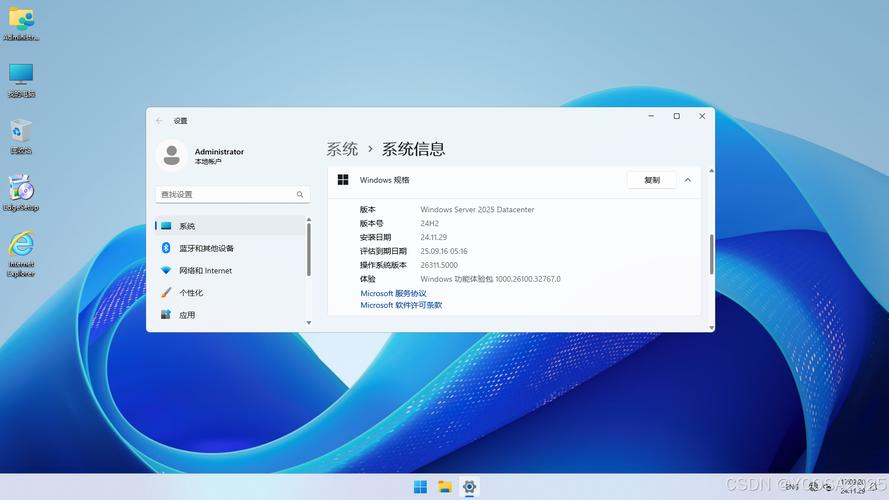Go back with the Settings back arrow
This screenshot has height=500, width=889.
click(159, 121)
